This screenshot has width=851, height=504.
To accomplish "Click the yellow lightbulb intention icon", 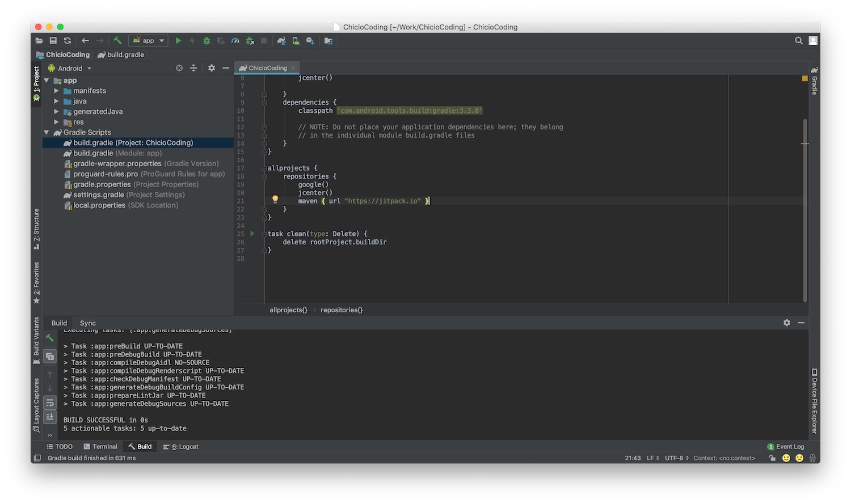I will coord(275,200).
